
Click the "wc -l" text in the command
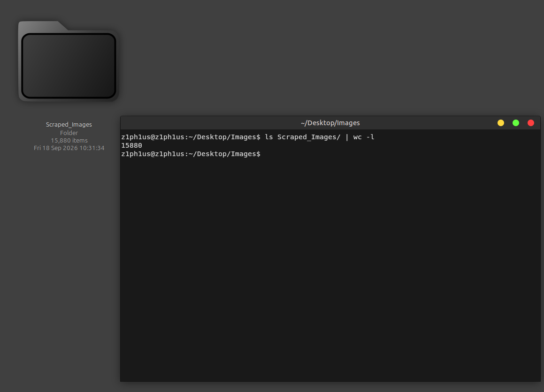coord(364,137)
